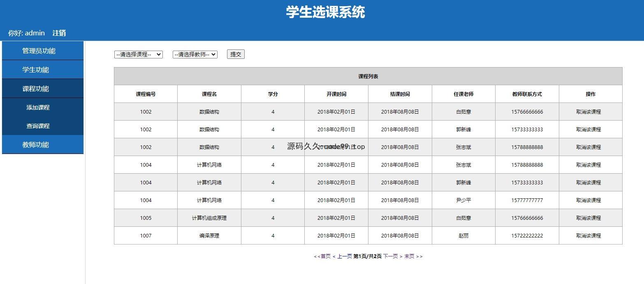The width and height of the screenshot is (644, 284).
Task: Click the 注销 logout link
Action: point(59,33)
